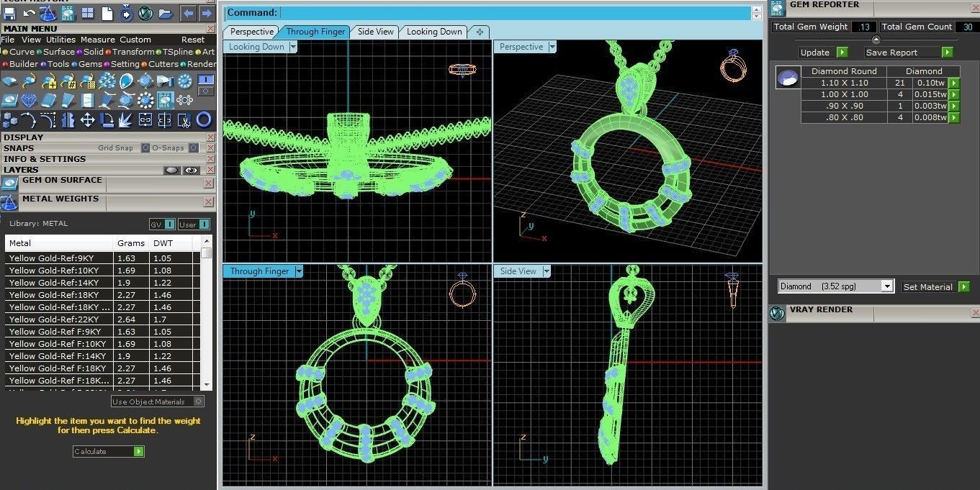
Task: Expand the command history arrows
Action: [x=756, y=13]
